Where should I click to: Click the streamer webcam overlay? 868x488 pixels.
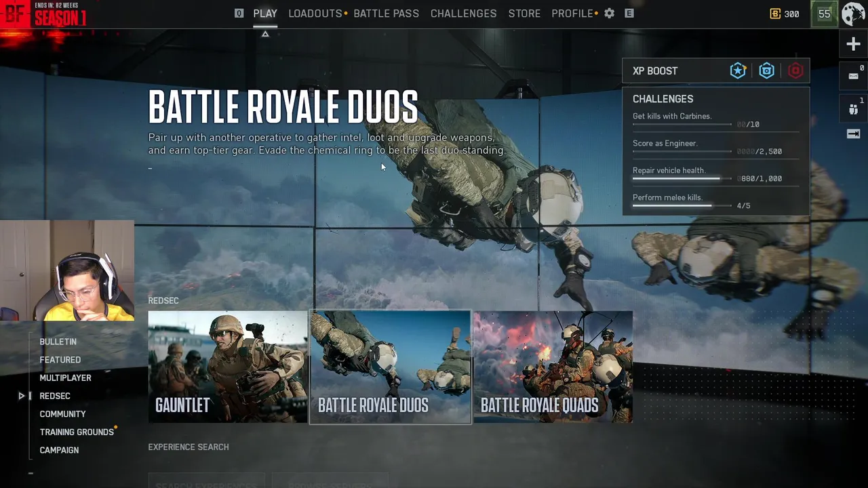pos(67,270)
